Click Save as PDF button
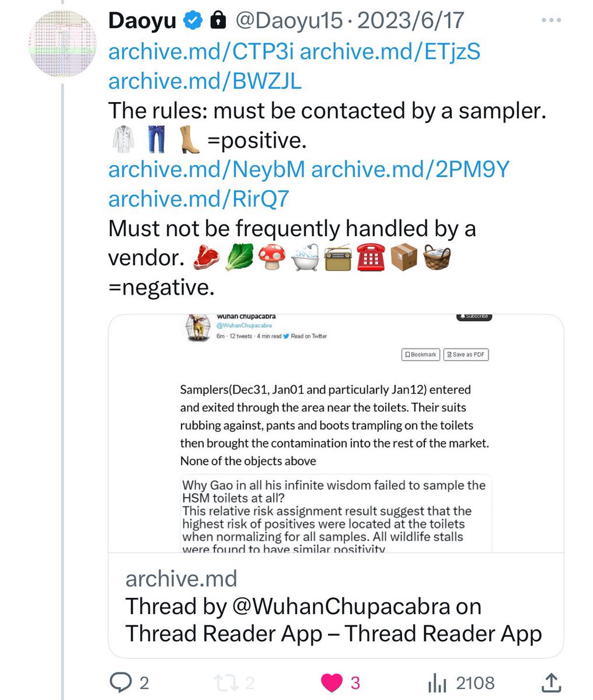The width and height of the screenshot is (593, 700). tap(465, 355)
